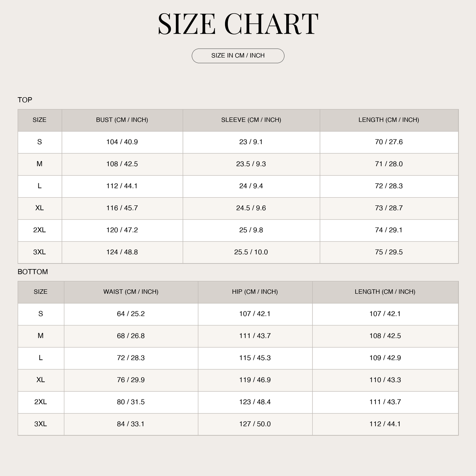476x476 pixels.
Task: Click bust value 108 / 42.5
Action: coord(122,164)
